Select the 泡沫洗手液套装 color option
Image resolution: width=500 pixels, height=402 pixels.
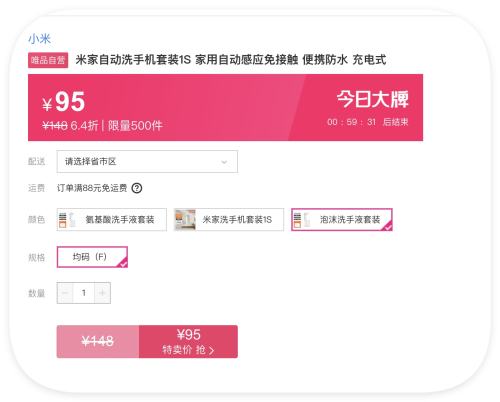tap(342, 220)
